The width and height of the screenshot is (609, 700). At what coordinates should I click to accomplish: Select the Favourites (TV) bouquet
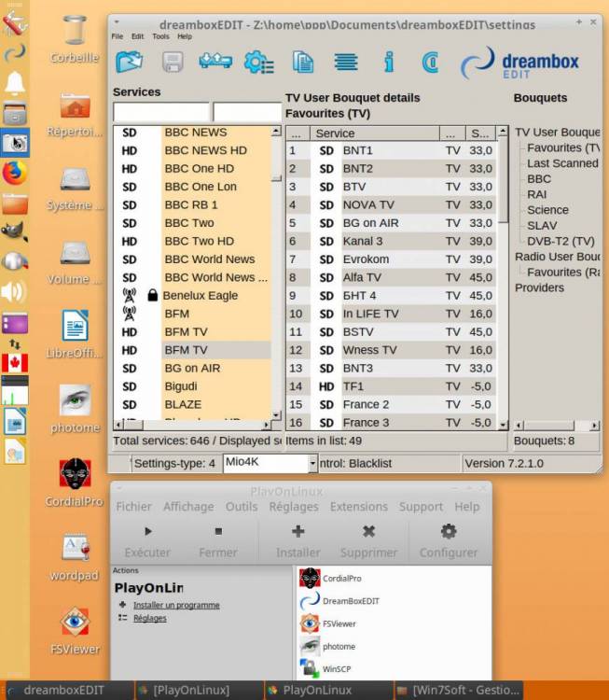point(563,147)
